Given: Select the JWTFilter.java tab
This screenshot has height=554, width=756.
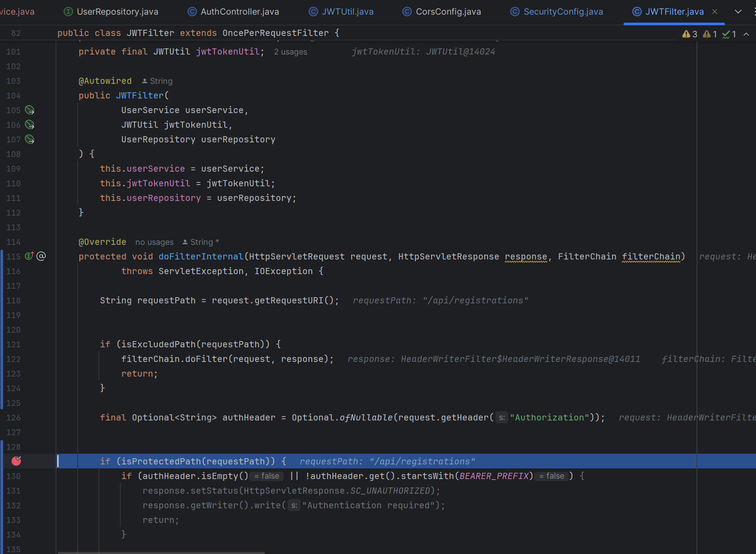Looking at the screenshot, I should pos(674,12).
